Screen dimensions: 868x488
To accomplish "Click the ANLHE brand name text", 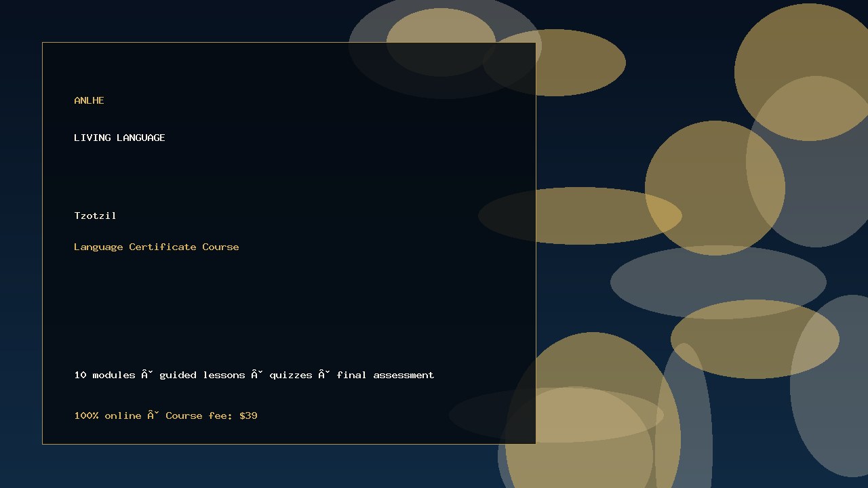I will [x=89, y=100].
